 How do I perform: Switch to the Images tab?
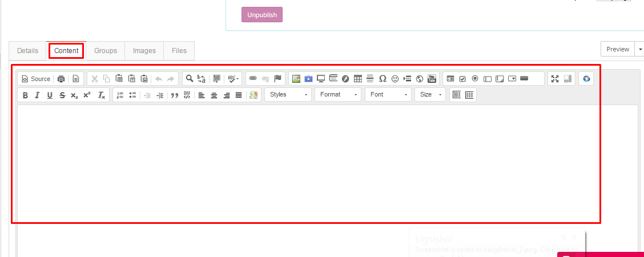pos(144,51)
